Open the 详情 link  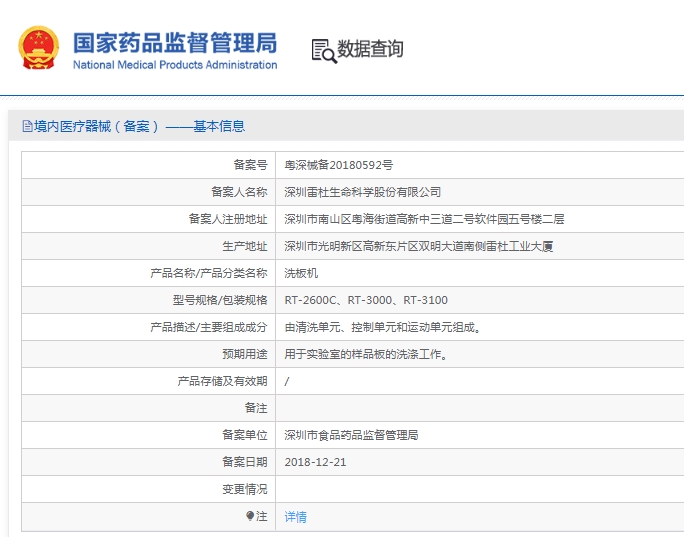tap(295, 517)
